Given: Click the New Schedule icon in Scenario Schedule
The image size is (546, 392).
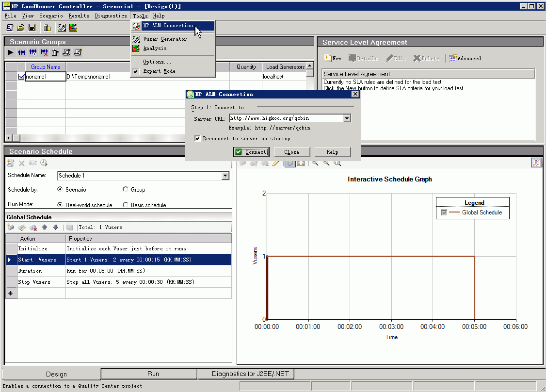Looking at the screenshot, I should pyautogui.click(x=11, y=163).
